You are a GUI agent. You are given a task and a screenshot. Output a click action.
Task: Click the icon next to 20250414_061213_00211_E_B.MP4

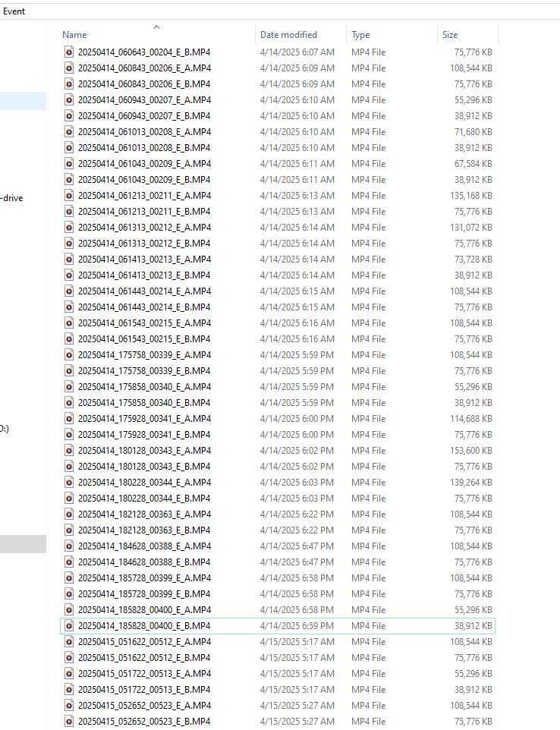pyautogui.click(x=69, y=212)
